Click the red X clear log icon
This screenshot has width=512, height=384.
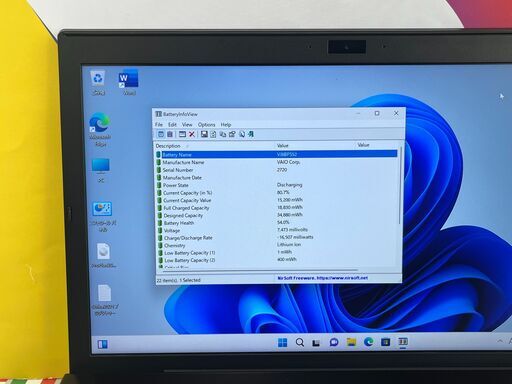(192, 134)
